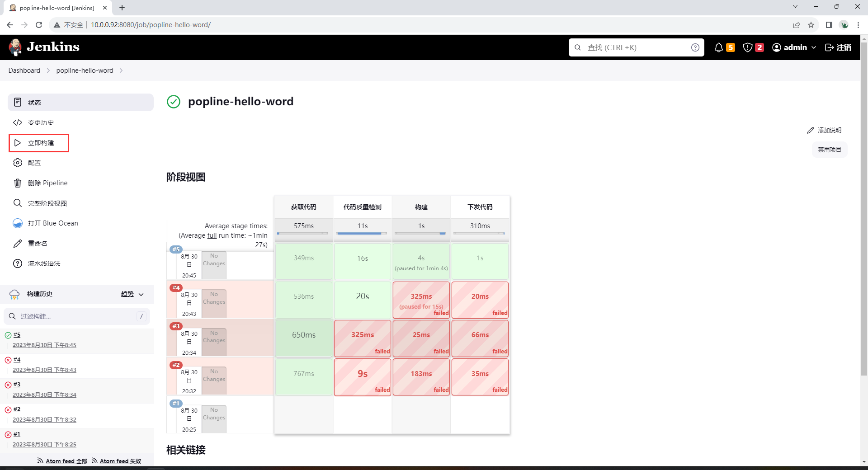Click build #2 failed status icon
Screen dimensions: 868x470
point(8,410)
